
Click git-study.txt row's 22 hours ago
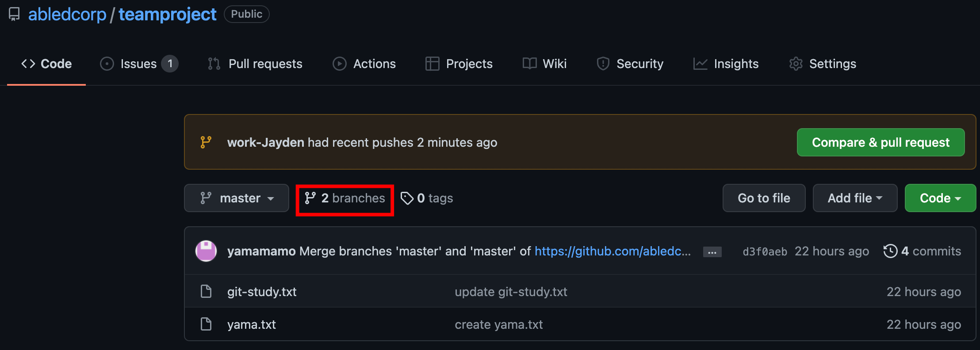924,292
